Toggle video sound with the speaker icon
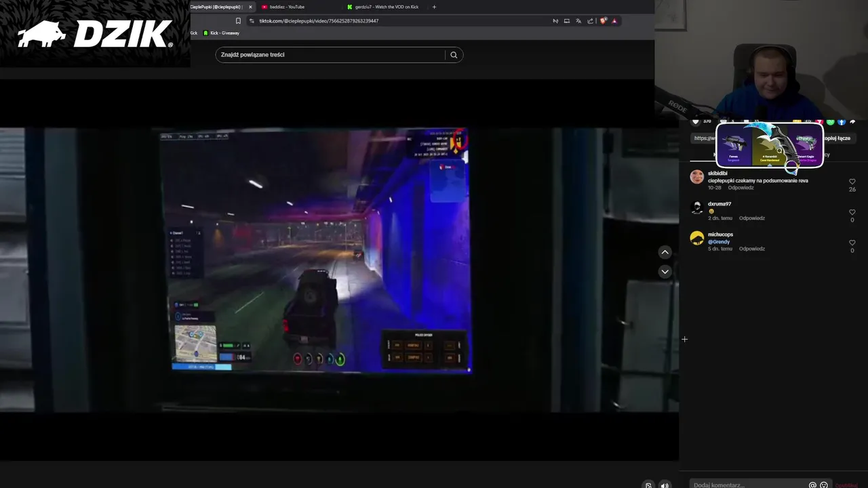Image resolution: width=868 pixels, height=488 pixels. (x=665, y=485)
